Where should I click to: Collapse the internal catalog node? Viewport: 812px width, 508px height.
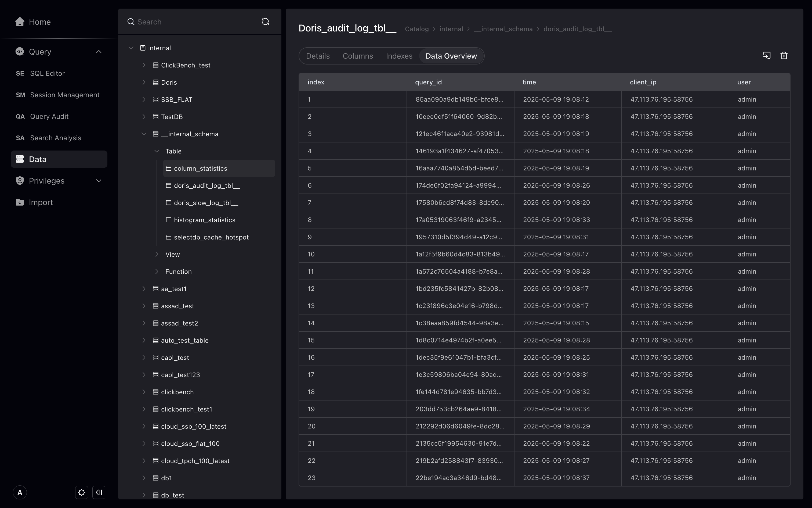tap(131, 48)
